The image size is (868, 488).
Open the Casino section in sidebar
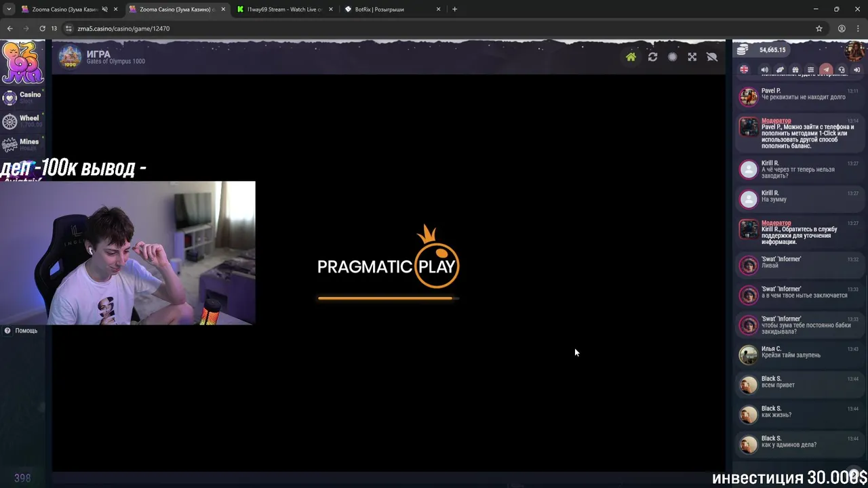click(22, 98)
